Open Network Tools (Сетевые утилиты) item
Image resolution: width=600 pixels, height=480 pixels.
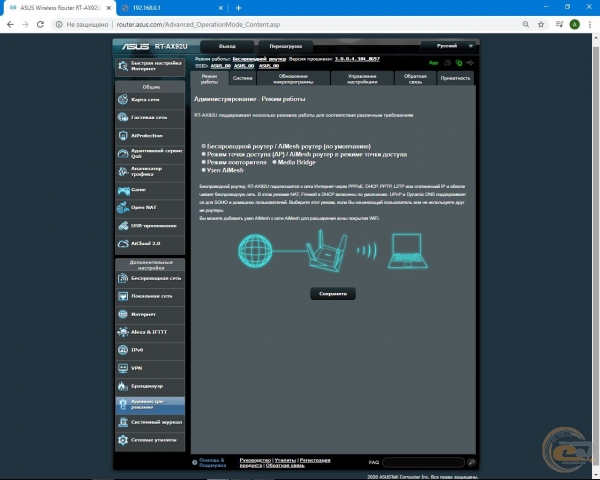click(x=150, y=440)
